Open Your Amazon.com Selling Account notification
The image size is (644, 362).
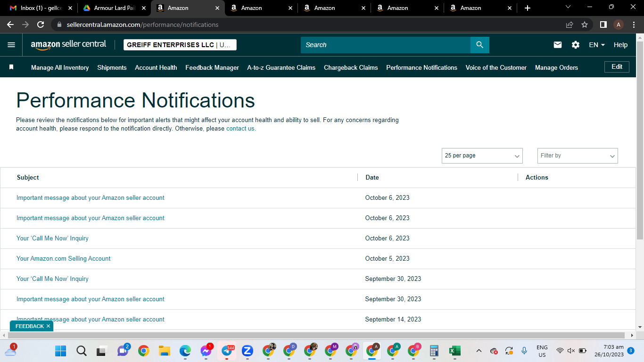(64, 258)
